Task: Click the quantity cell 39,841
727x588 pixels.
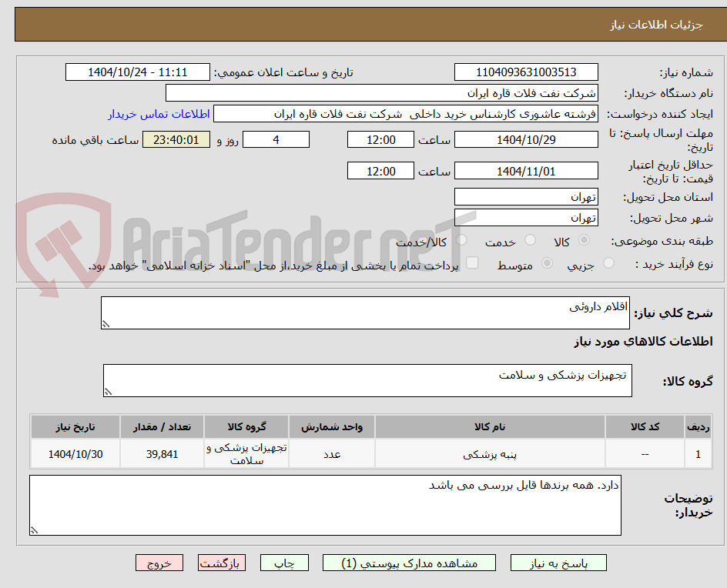Action: click(x=162, y=454)
